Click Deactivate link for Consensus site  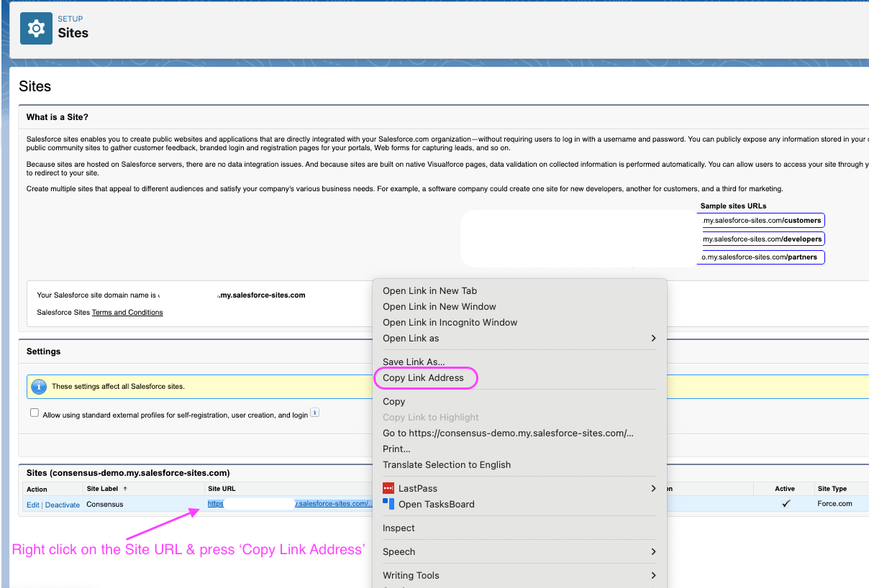click(x=63, y=505)
